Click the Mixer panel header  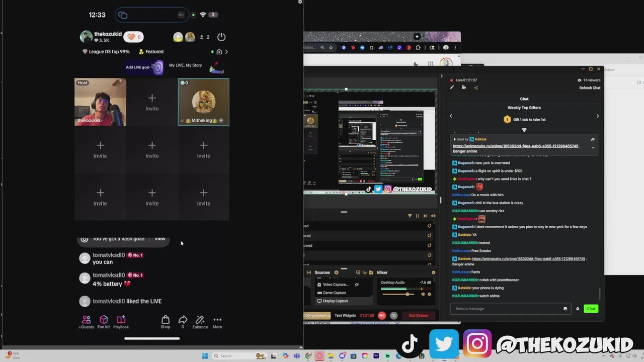pos(382,273)
